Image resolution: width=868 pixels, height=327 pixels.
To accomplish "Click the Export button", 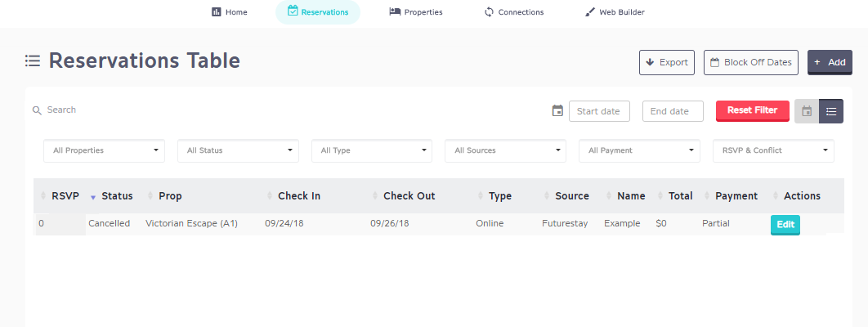I will [x=666, y=62].
